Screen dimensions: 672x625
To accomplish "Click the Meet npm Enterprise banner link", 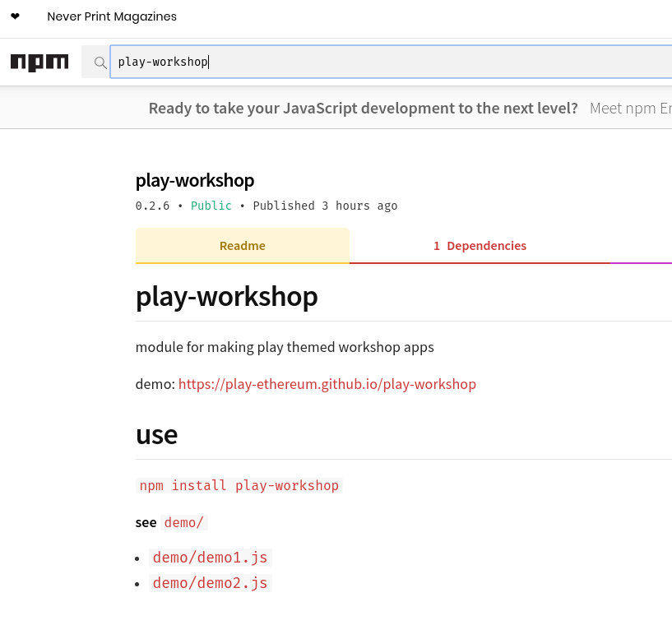I will 630,109.
